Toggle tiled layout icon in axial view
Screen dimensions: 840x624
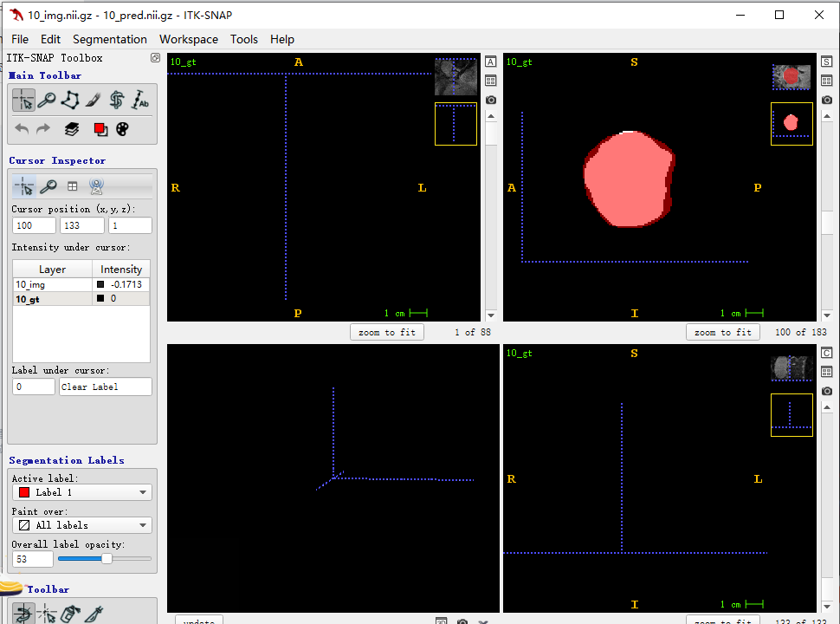tap(491, 81)
